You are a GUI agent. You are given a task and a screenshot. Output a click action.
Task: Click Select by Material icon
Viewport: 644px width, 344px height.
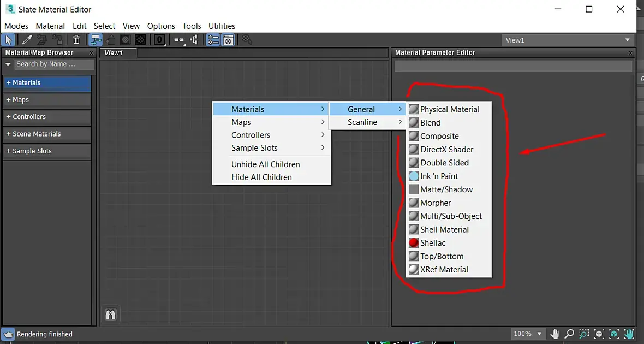pos(247,40)
